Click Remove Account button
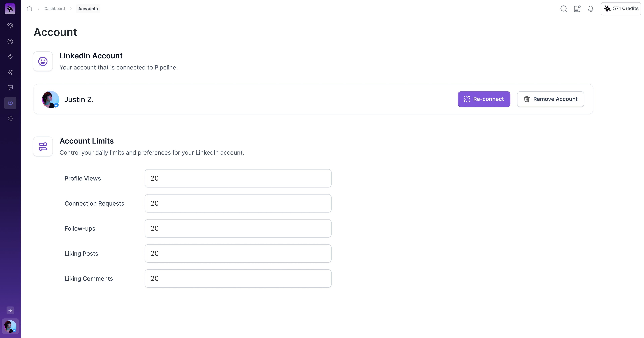This screenshot has height=338, width=644. [x=550, y=99]
